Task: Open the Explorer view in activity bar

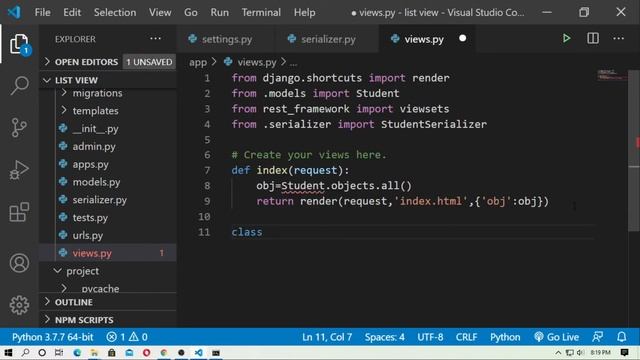Action: pyautogui.click(x=19, y=44)
